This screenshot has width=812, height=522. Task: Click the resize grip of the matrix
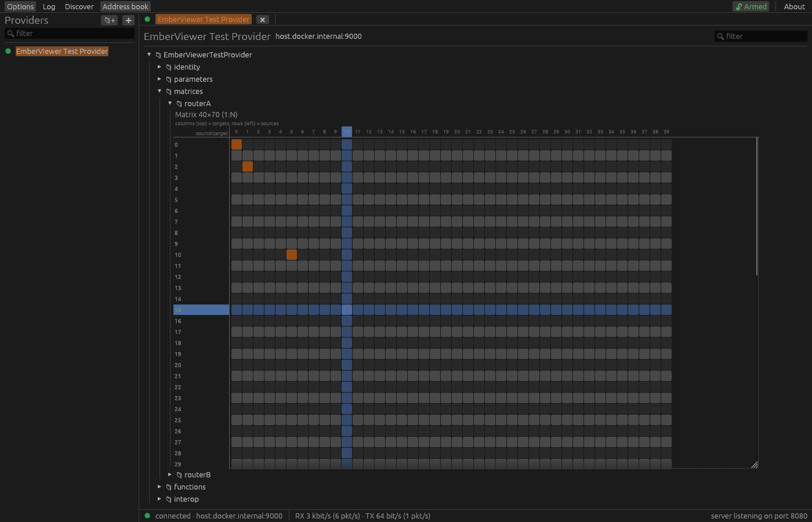tap(755, 465)
